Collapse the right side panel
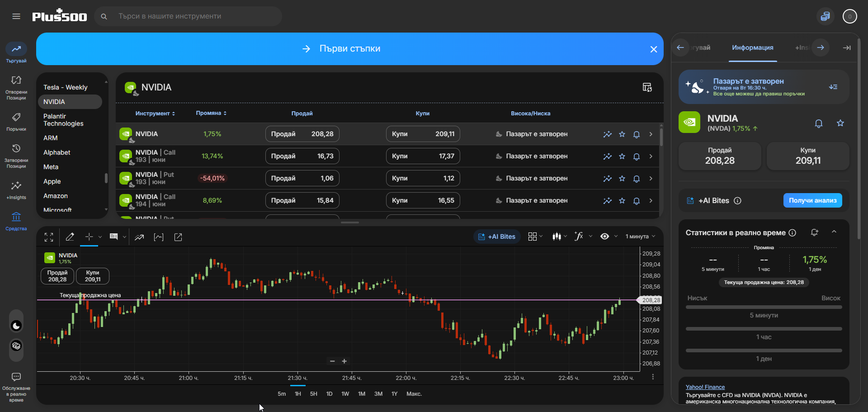The width and height of the screenshot is (868, 412). click(x=847, y=47)
